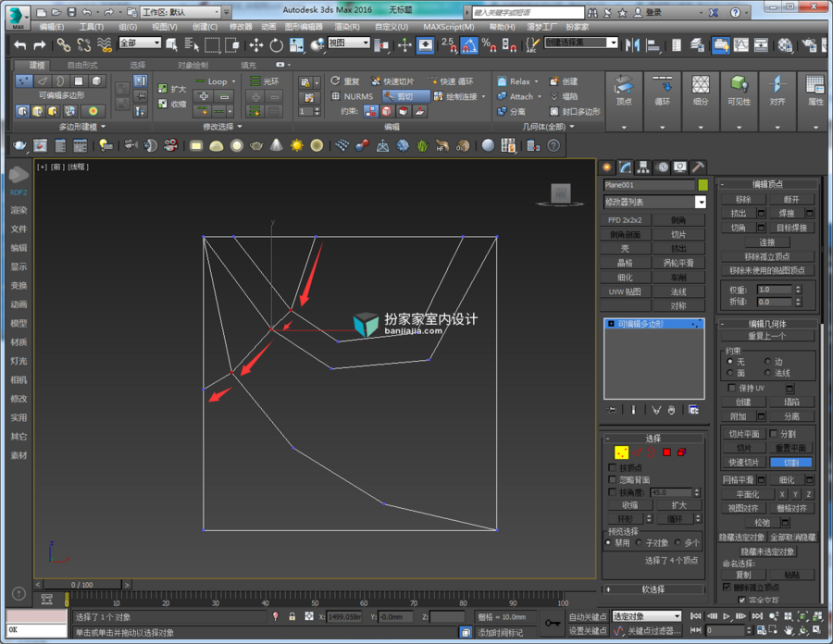
Task: Select the 法线 constraint radio button
Action: click(767, 373)
